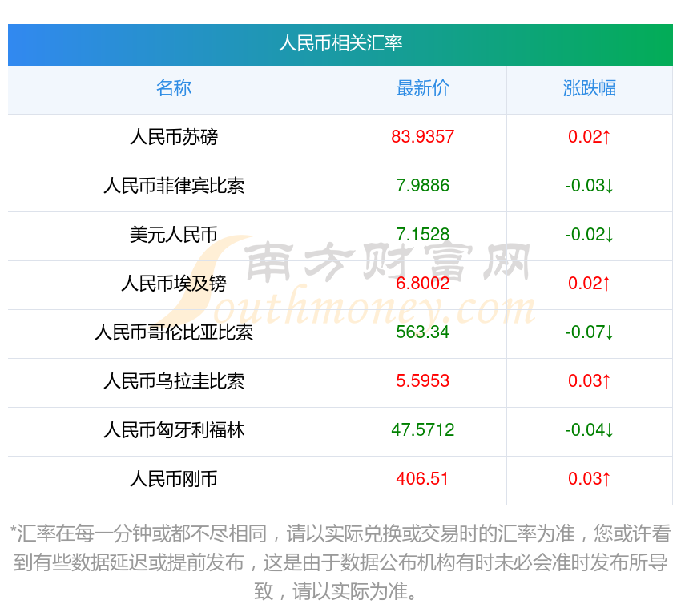
Task: Click the 人民币相关汇率 table title
Action: tap(340, 43)
